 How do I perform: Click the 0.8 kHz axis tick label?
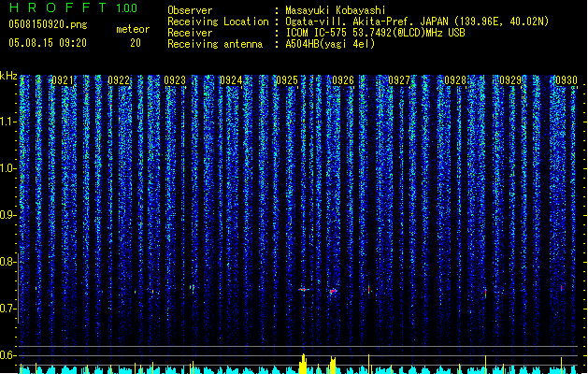[x=8, y=262]
